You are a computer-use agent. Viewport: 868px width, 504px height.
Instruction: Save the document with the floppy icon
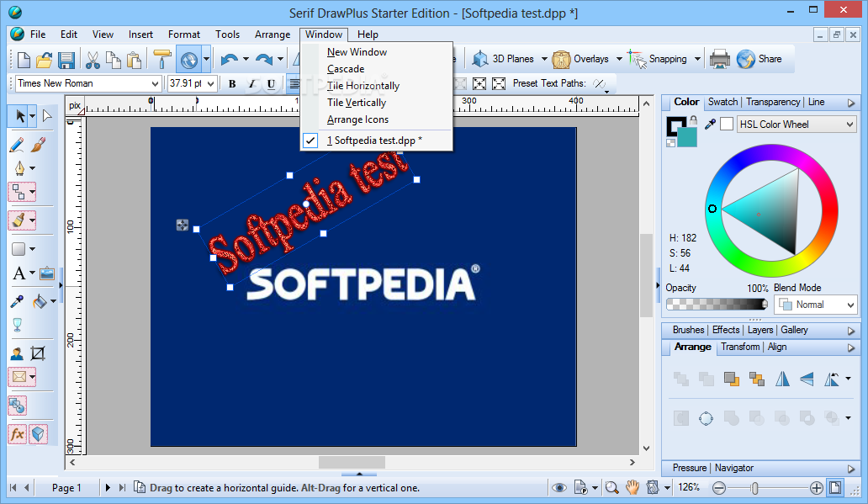tap(66, 59)
